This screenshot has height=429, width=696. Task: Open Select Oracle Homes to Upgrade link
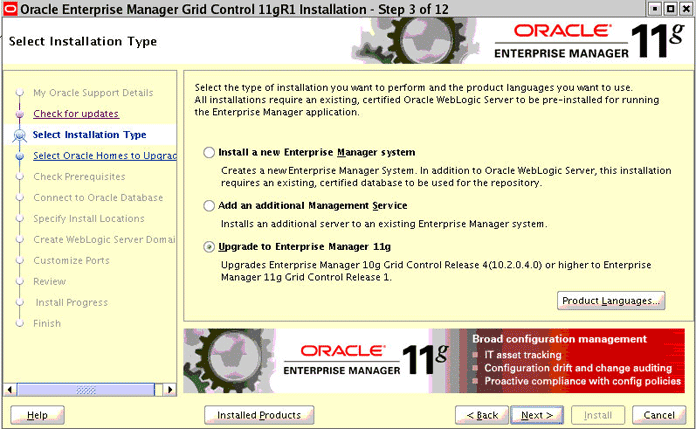point(105,156)
